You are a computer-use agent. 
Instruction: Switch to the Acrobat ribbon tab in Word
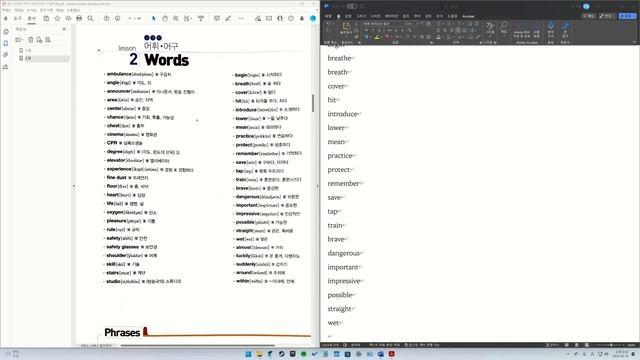[x=468, y=16]
